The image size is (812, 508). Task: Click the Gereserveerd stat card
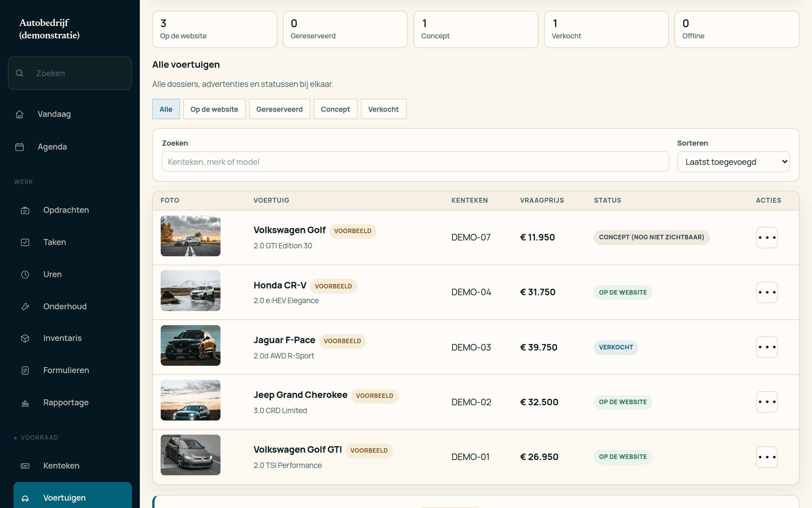pyautogui.click(x=345, y=29)
